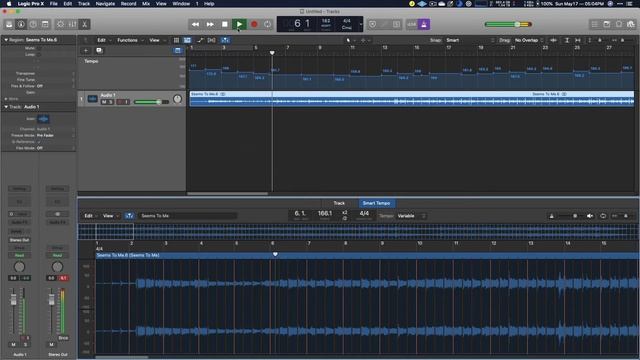The width and height of the screenshot is (640, 360).
Task: Toggle the highlighted Smart Tempo button in Tracks toolbar
Action: [225, 40]
